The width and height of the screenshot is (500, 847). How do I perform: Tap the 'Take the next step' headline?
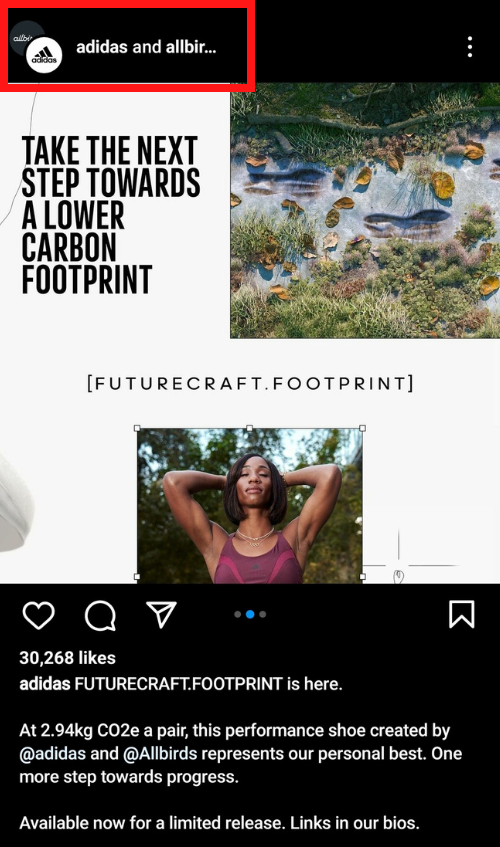tap(111, 214)
